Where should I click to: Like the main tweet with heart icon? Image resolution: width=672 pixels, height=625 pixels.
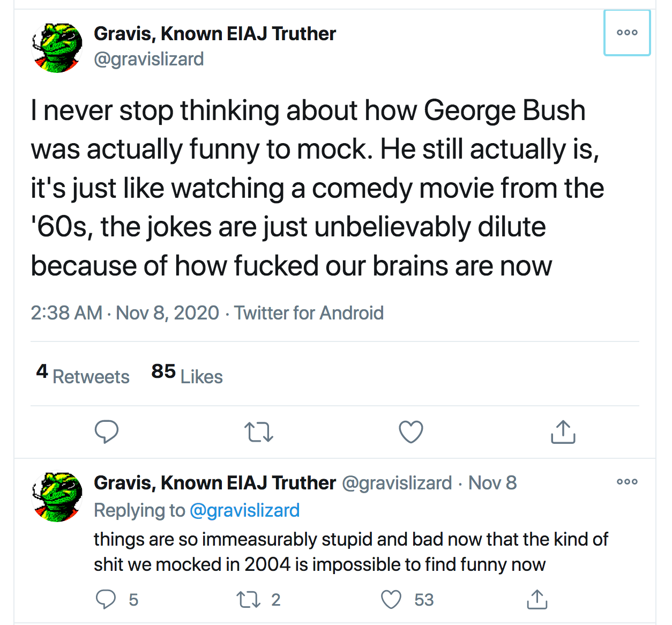click(x=411, y=431)
